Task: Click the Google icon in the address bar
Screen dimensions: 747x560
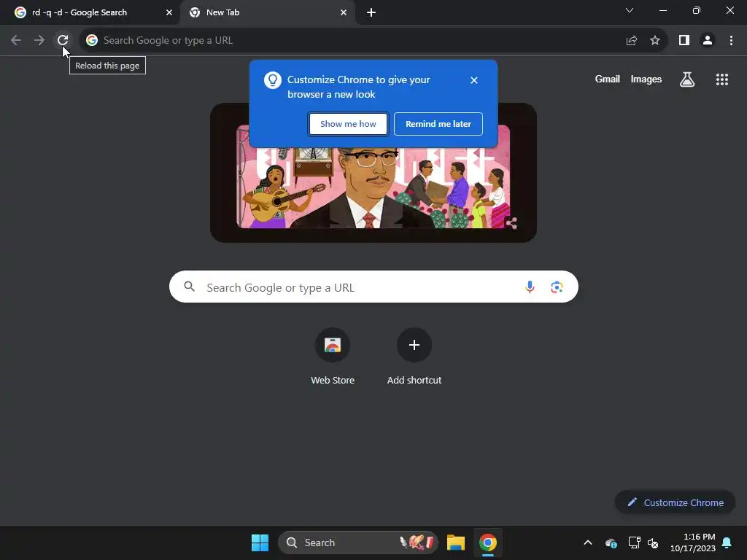Action: click(92, 41)
